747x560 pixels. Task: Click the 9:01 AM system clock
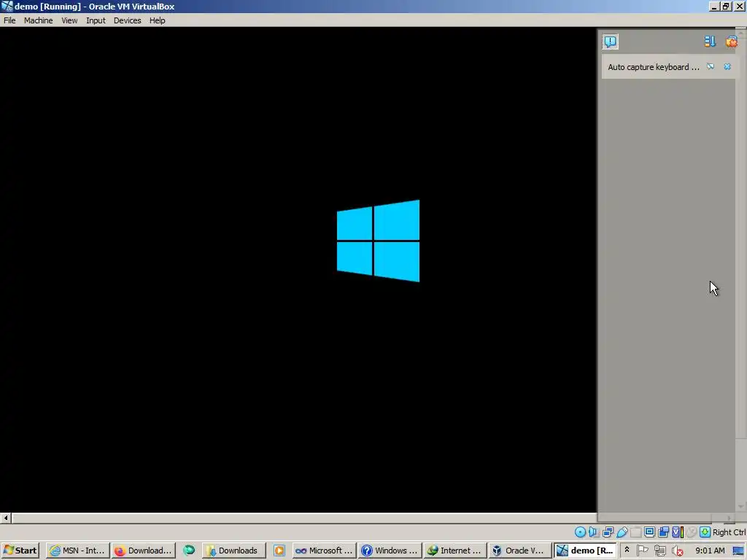(710, 551)
